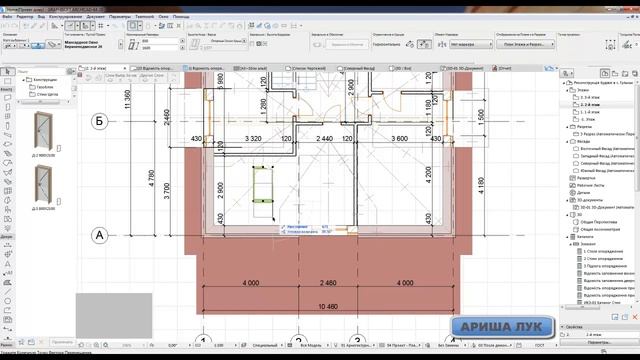This screenshot has width=640, height=360.
Task: Choose the lower door thumbnail in favorites
Action: tap(43, 184)
